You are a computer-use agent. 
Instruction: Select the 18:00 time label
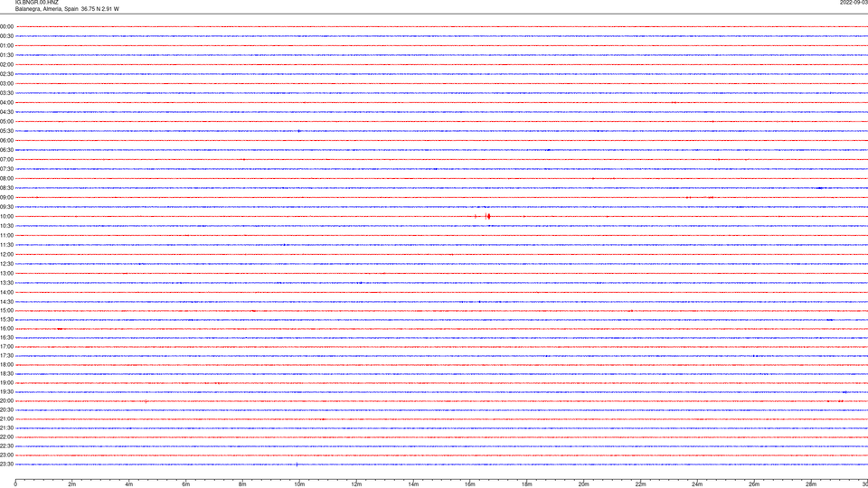pyautogui.click(x=6, y=364)
